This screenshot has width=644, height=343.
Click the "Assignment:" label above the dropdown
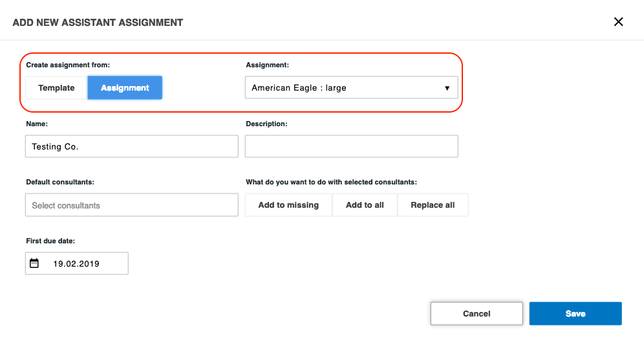coord(267,65)
